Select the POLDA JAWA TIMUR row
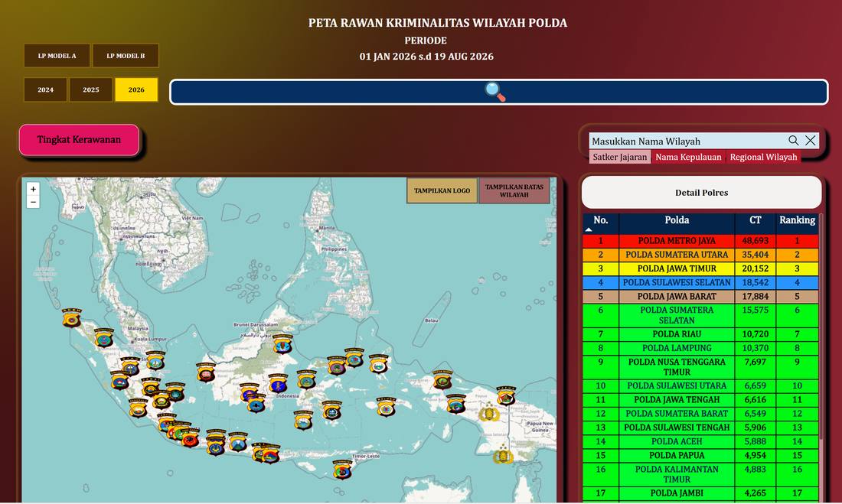842x504 pixels. pyautogui.click(x=700, y=268)
